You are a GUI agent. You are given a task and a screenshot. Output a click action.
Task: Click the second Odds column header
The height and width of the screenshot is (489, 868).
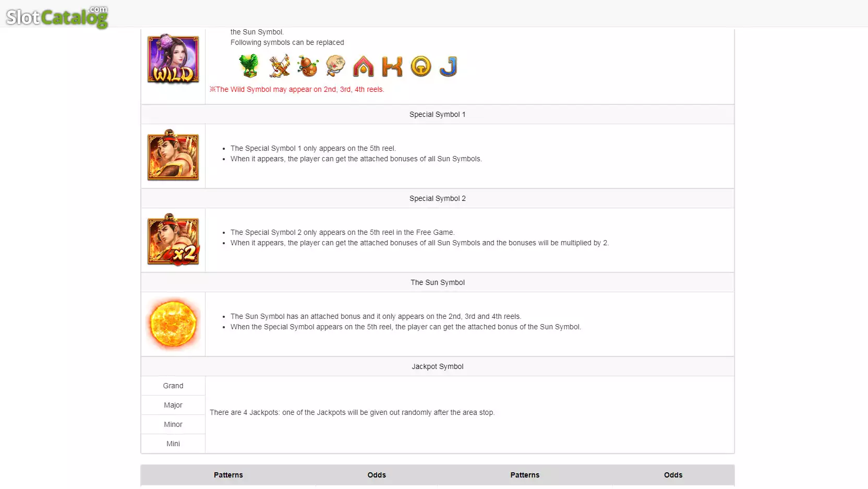pyautogui.click(x=673, y=475)
